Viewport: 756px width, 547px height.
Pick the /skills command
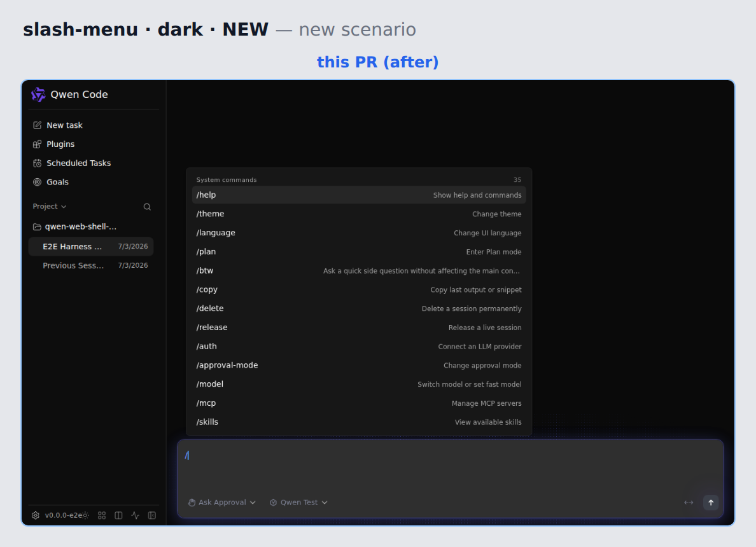tap(359, 422)
